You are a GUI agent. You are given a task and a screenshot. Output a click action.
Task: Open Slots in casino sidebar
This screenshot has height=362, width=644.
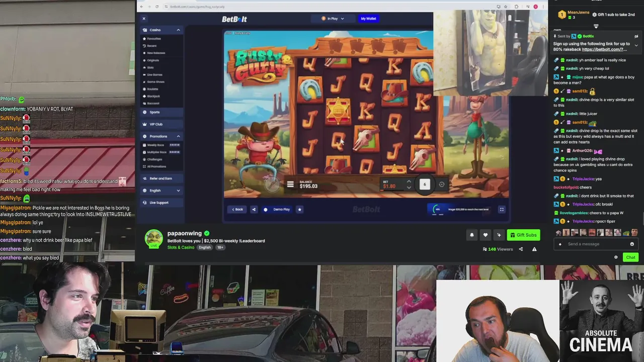pos(148,67)
